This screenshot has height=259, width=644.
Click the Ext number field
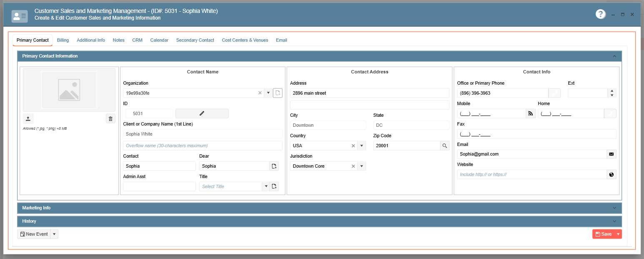pyautogui.click(x=588, y=93)
